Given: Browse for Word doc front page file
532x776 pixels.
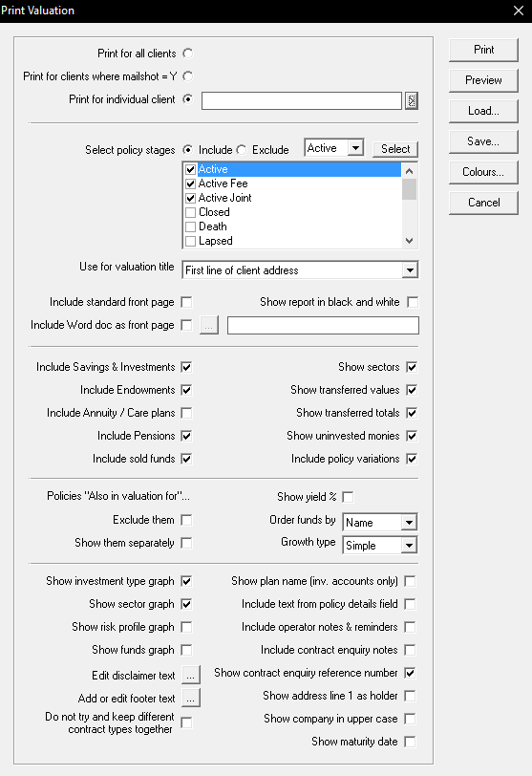Looking at the screenshot, I should [x=209, y=325].
